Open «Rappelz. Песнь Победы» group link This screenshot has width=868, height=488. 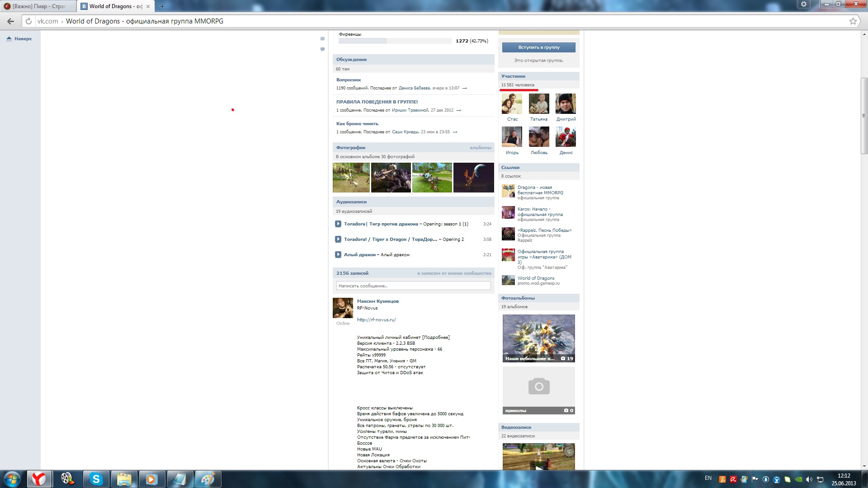(544, 230)
